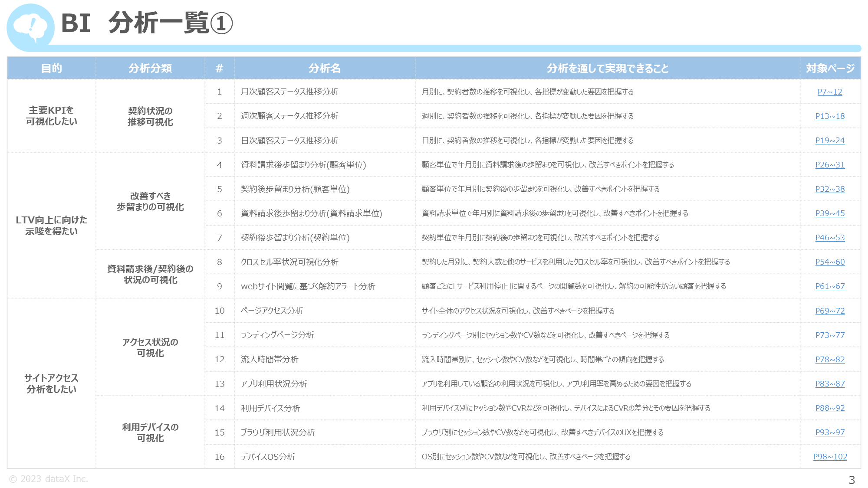This screenshot has width=868, height=488.
Task: Select クロスセル率状況可視化分析 cell
Action: pyautogui.click(x=325, y=262)
